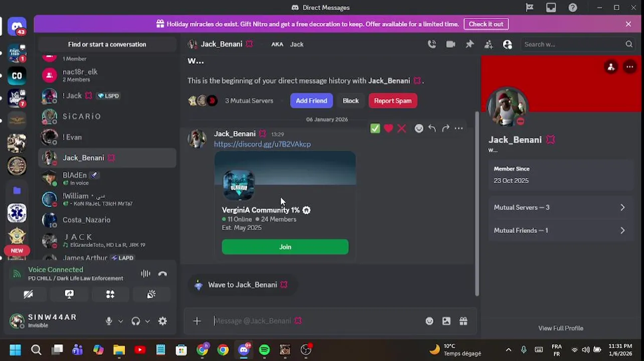The width and height of the screenshot is (644, 361).
Task: React with green checkmark emoji
Action: pyautogui.click(x=375, y=128)
